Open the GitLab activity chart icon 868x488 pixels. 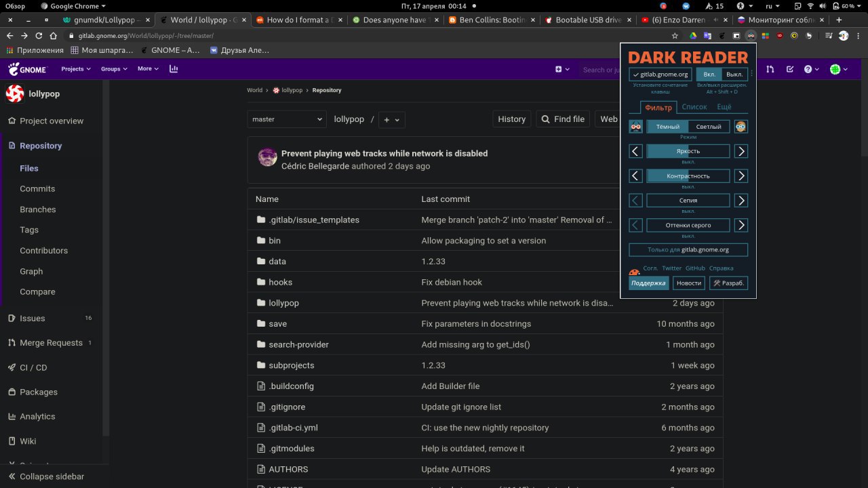(x=174, y=68)
